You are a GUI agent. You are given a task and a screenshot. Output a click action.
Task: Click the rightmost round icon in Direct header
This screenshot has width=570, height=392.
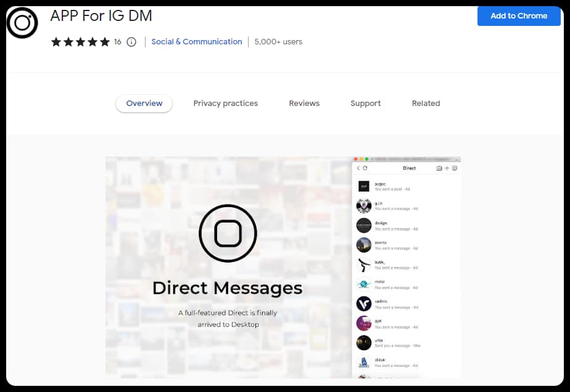point(455,168)
